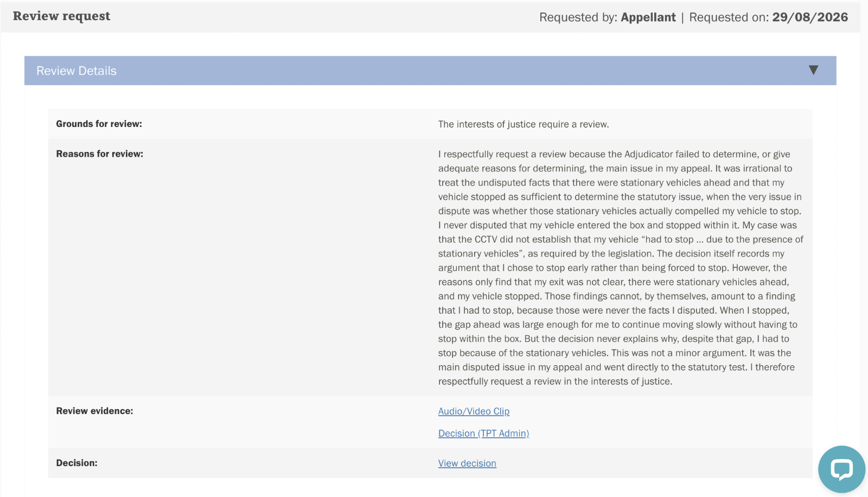
Task: Click the interests of justice grounds text
Action: 524,124
